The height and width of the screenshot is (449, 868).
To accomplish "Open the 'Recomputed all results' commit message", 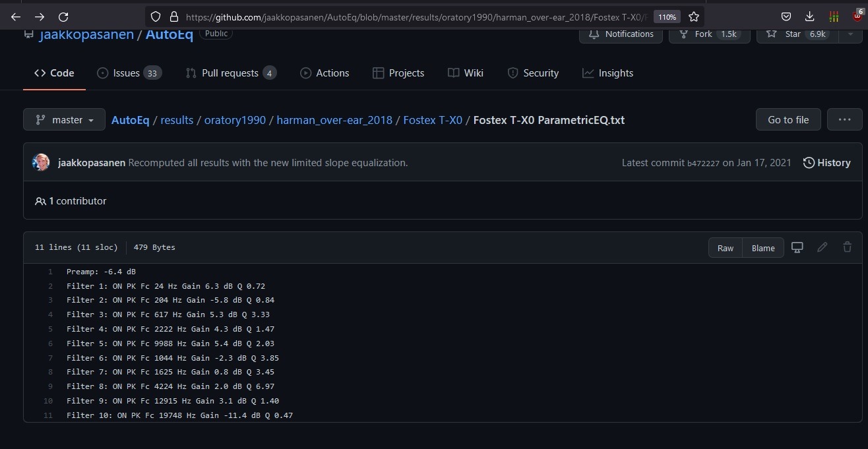I will click(x=268, y=163).
